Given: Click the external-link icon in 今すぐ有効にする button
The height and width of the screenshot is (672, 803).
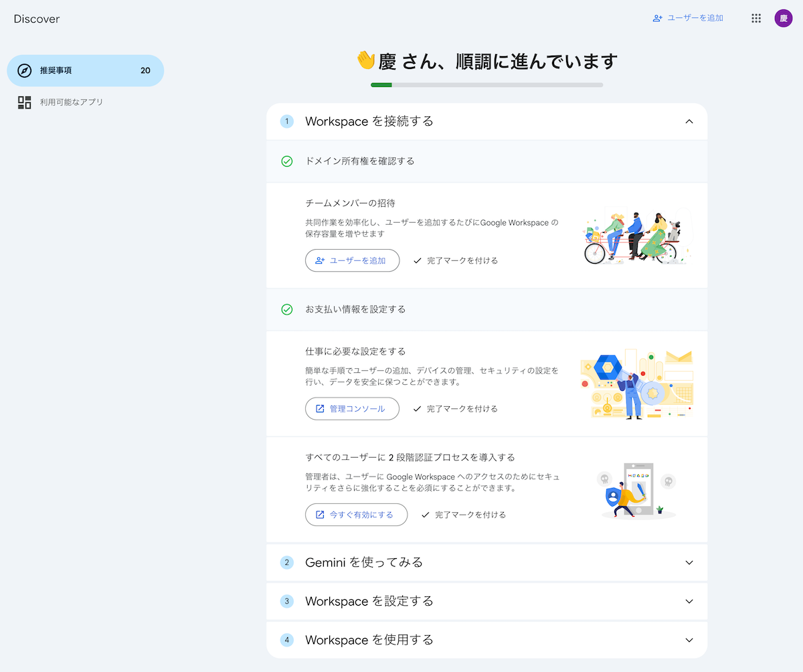Looking at the screenshot, I should point(320,515).
